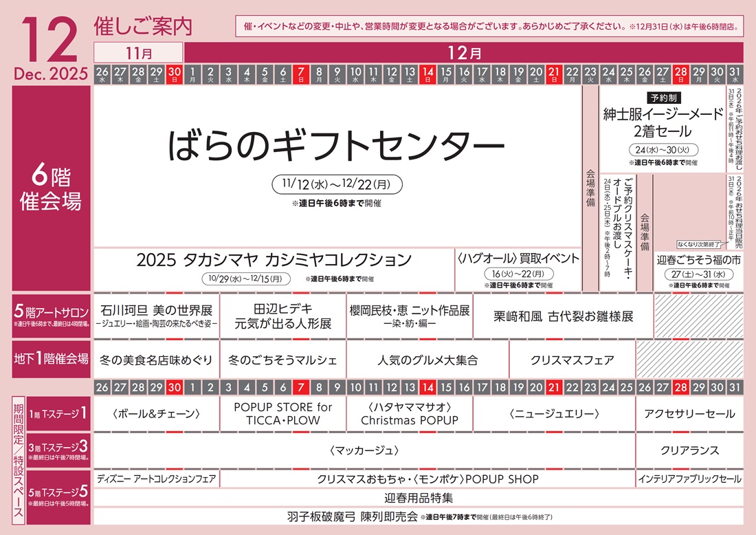Click the なくなり次第終了 label

698,244
